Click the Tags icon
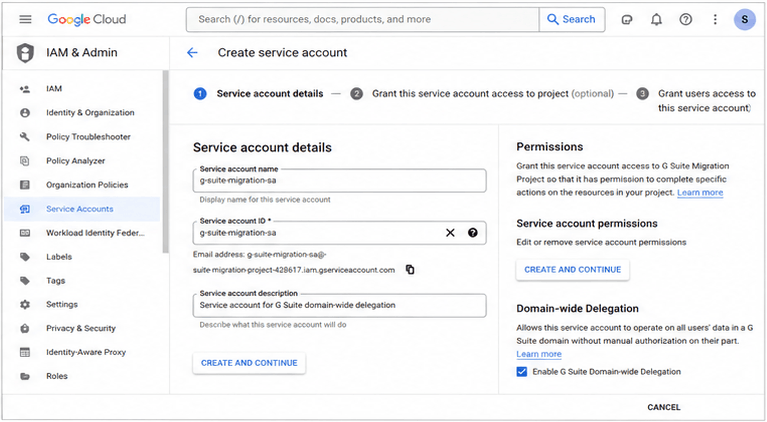The image size is (767, 422). pyautogui.click(x=25, y=281)
